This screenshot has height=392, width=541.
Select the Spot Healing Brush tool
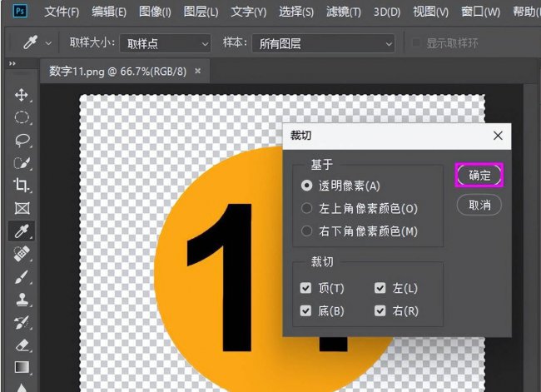click(22, 254)
